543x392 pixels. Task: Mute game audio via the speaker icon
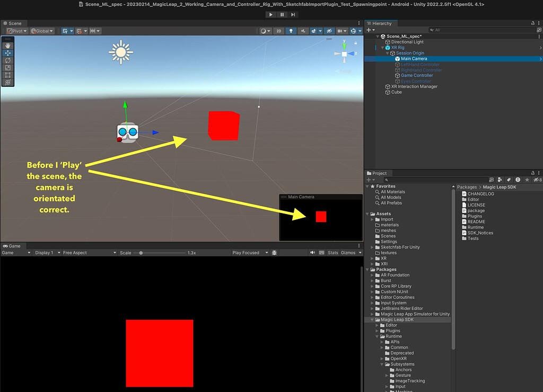[x=313, y=253]
